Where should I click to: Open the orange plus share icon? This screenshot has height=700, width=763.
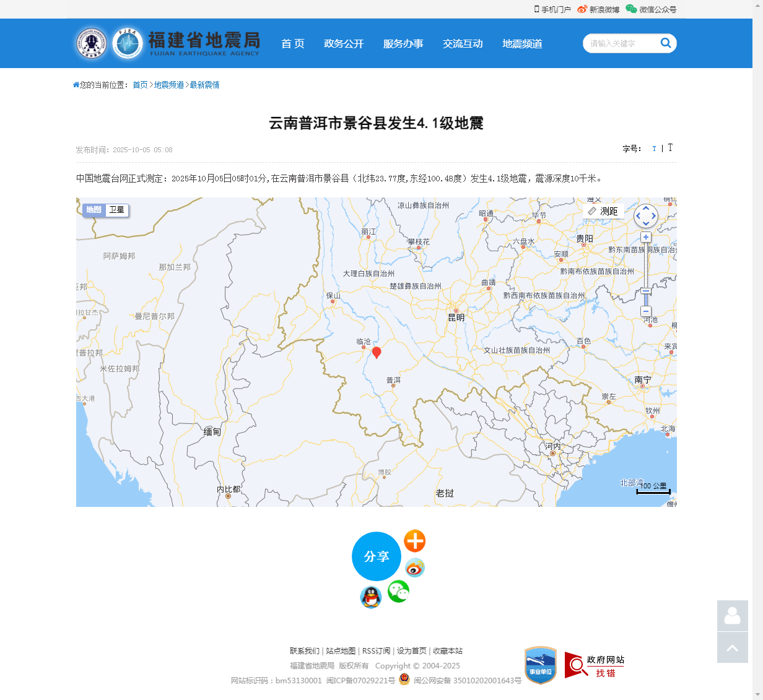(415, 541)
